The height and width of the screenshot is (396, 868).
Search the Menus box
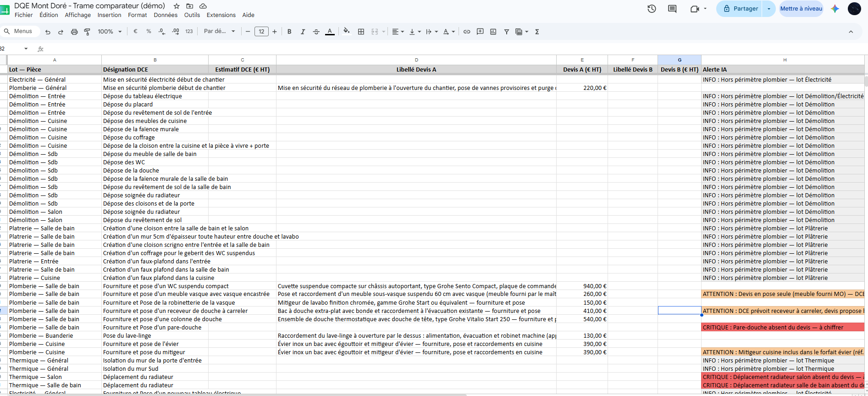[19, 31]
